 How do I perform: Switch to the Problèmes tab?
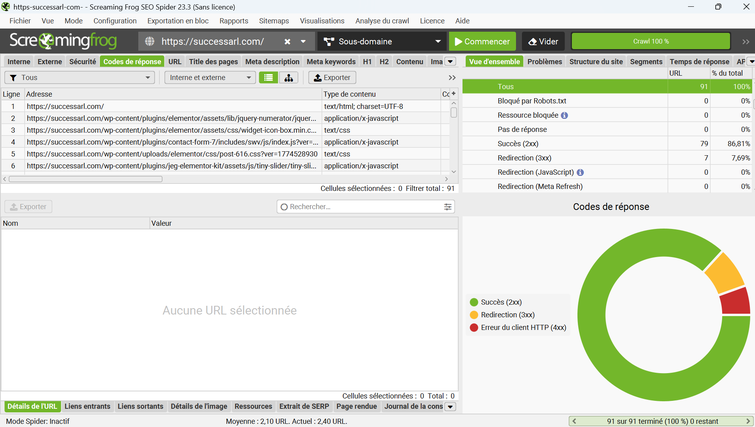[544, 62]
